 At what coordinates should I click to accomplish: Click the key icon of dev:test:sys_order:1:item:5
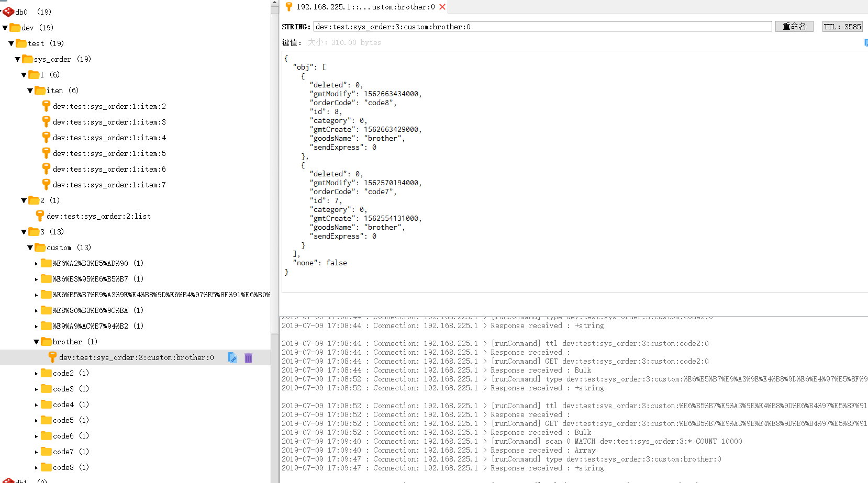(46, 153)
